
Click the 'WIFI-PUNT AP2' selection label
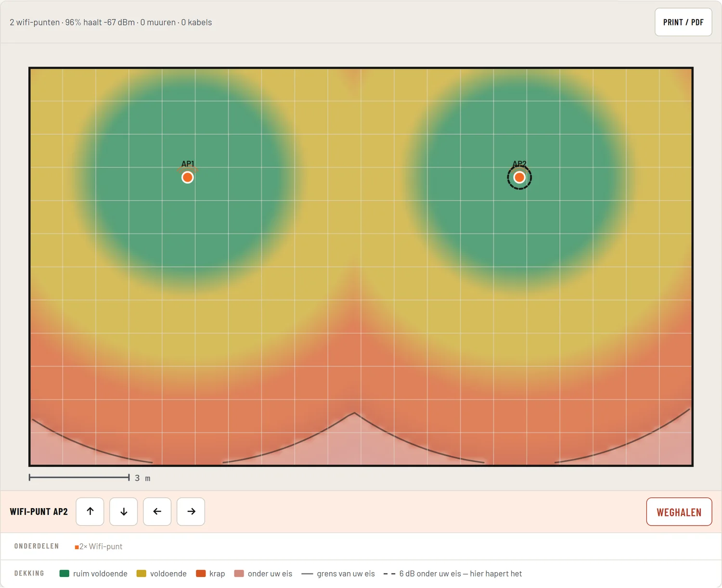click(x=39, y=511)
